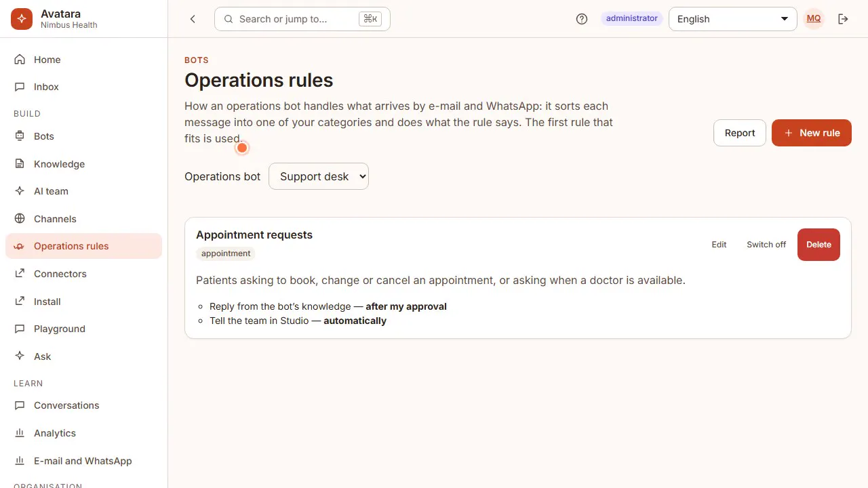Open Knowledge in the sidebar
868x488 pixels.
[x=83, y=164]
